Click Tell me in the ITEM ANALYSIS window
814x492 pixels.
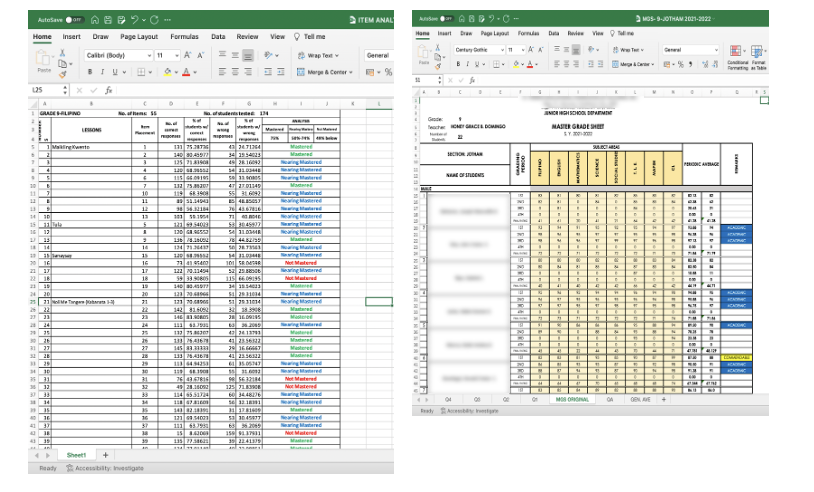click(x=310, y=37)
